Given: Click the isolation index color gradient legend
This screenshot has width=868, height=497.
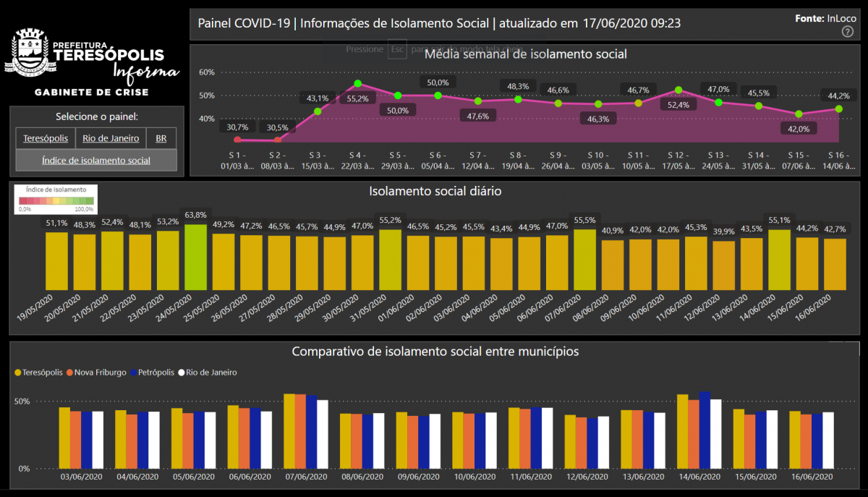Looking at the screenshot, I should 56,200.
